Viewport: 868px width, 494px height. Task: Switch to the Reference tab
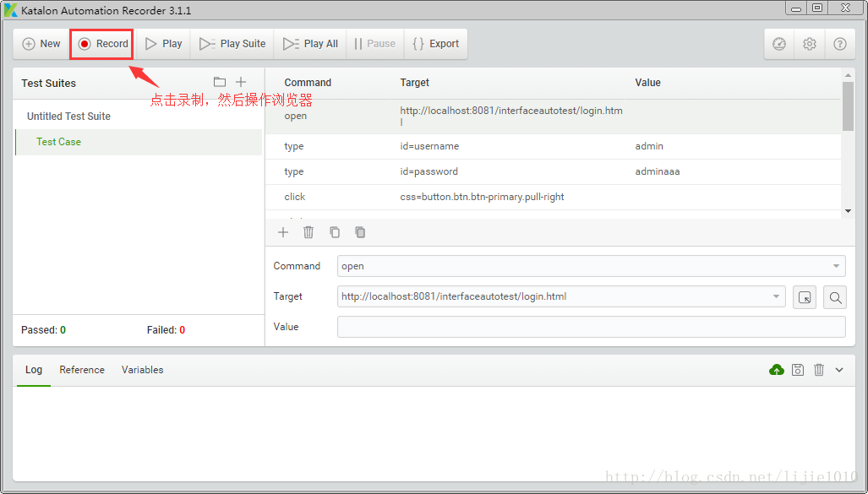click(82, 370)
